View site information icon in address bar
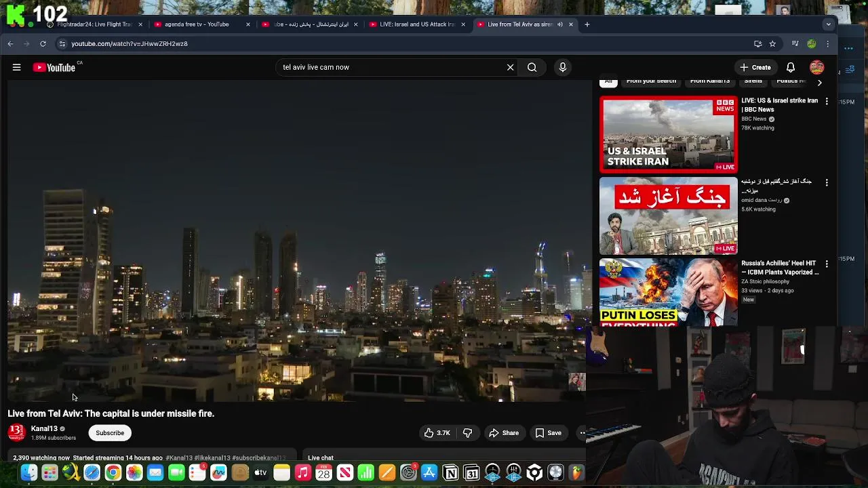The width and height of the screenshot is (868, 488). coord(62,43)
